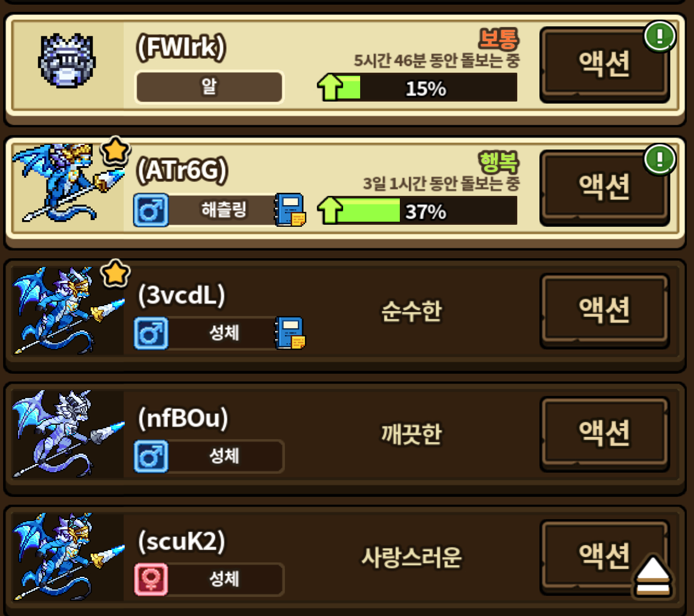Screen dimensions: 694x616
Task: Click female gender icon of scuK2
Action: pos(151,579)
